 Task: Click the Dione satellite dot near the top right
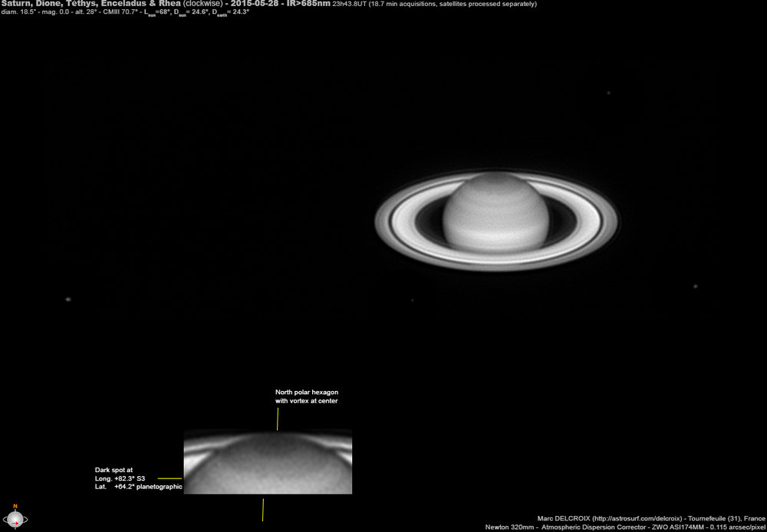click(x=608, y=92)
